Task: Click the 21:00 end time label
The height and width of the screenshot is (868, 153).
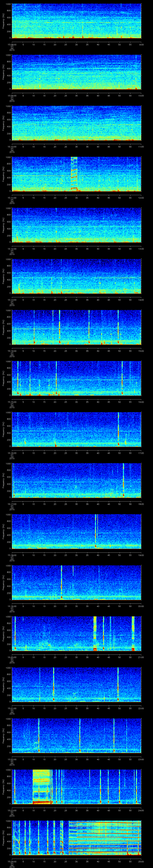Action: (141, 657)
